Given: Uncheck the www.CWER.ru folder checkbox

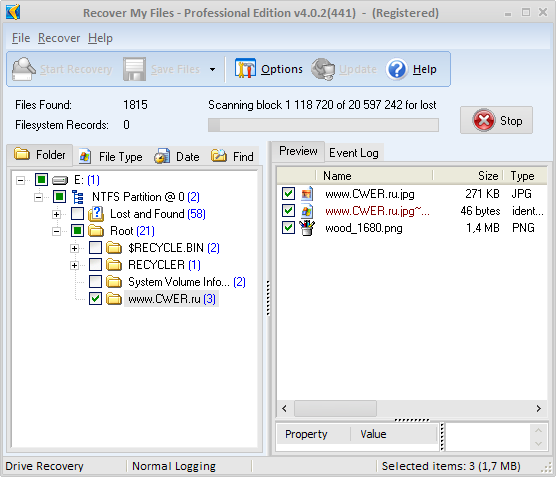Looking at the screenshot, I should point(95,299).
